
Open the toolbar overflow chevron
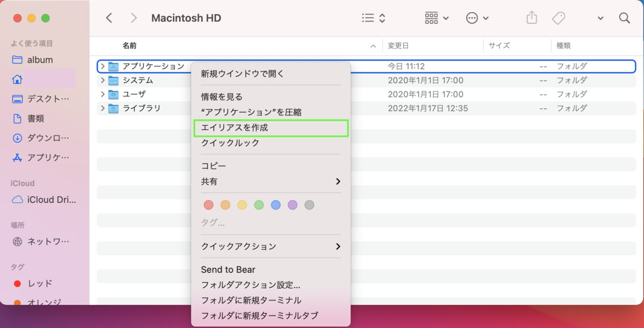[x=600, y=18]
